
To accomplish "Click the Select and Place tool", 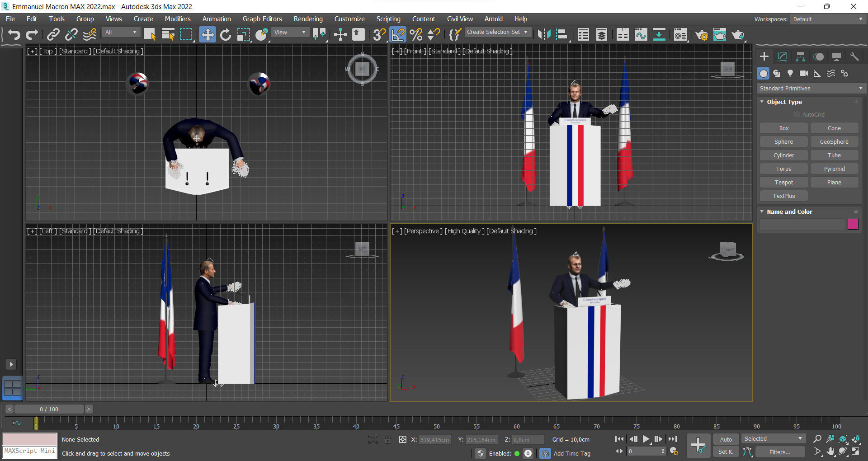I will [261, 34].
